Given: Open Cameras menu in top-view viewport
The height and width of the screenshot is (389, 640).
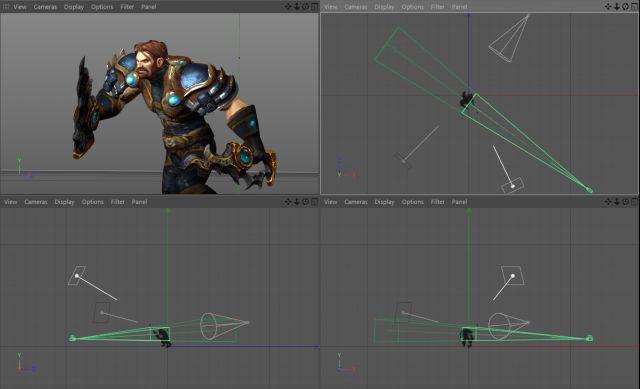Looking at the screenshot, I should click(x=356, y=7).
